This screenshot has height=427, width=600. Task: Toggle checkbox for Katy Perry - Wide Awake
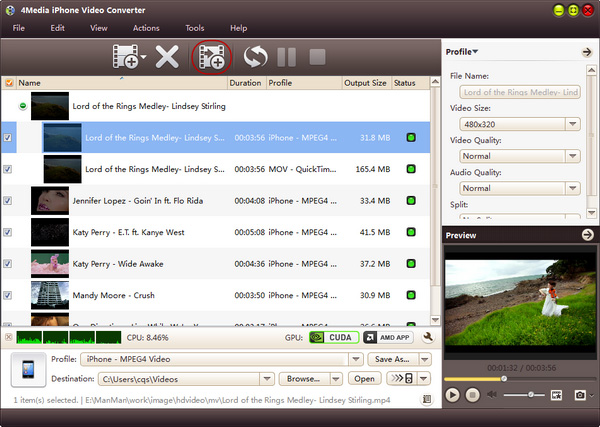coord(9,264)
